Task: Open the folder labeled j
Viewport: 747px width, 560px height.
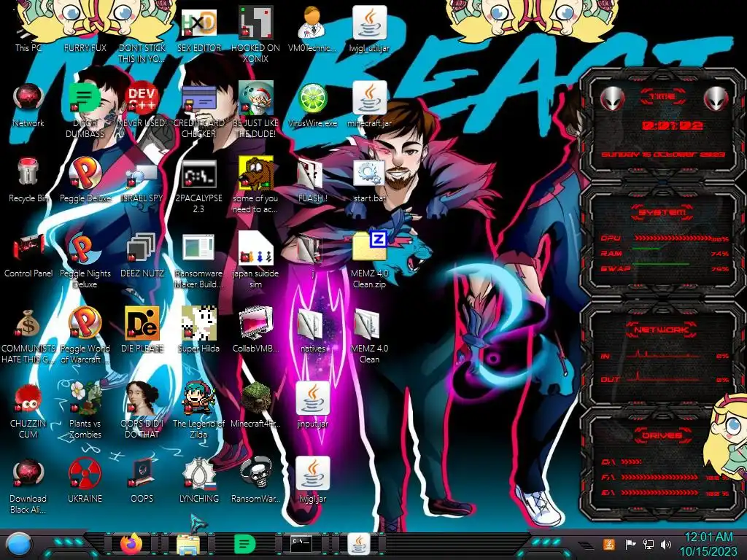Action: tap(312, 249)
